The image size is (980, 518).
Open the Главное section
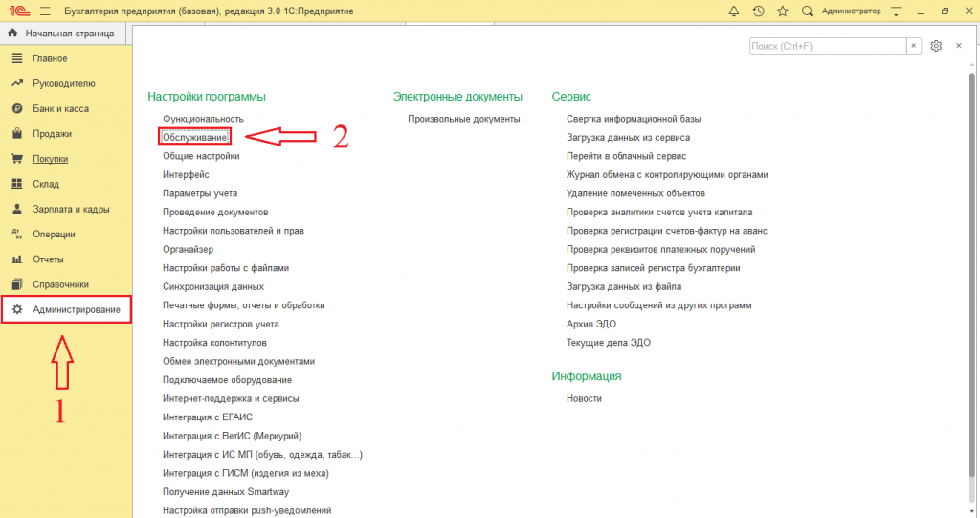pyautogui.click(x=50, y=58)
